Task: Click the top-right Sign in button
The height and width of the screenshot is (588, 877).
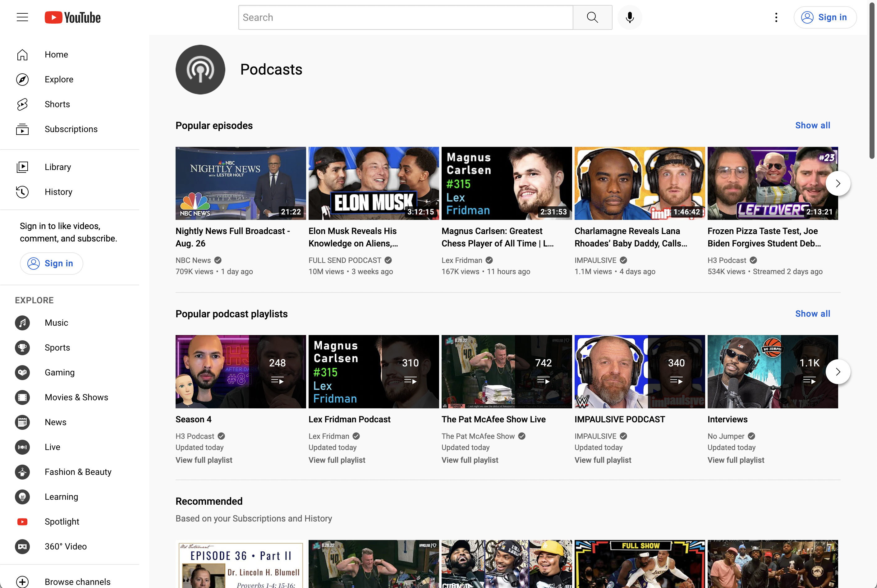Action: (825, 17)
